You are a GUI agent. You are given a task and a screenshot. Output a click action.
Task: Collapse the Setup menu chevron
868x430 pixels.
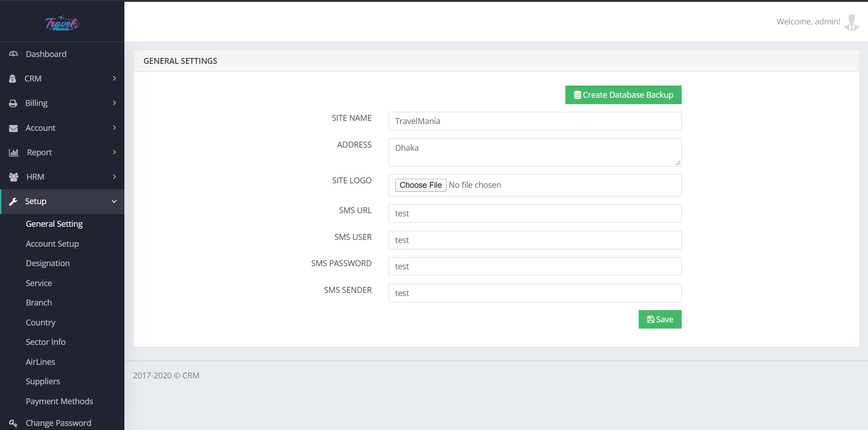point(114,201)
